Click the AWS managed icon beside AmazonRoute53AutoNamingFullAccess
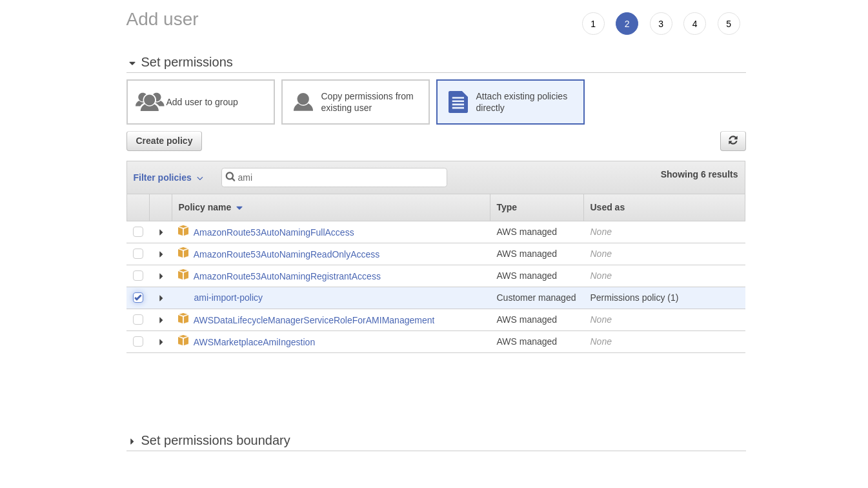 (183, 230)
